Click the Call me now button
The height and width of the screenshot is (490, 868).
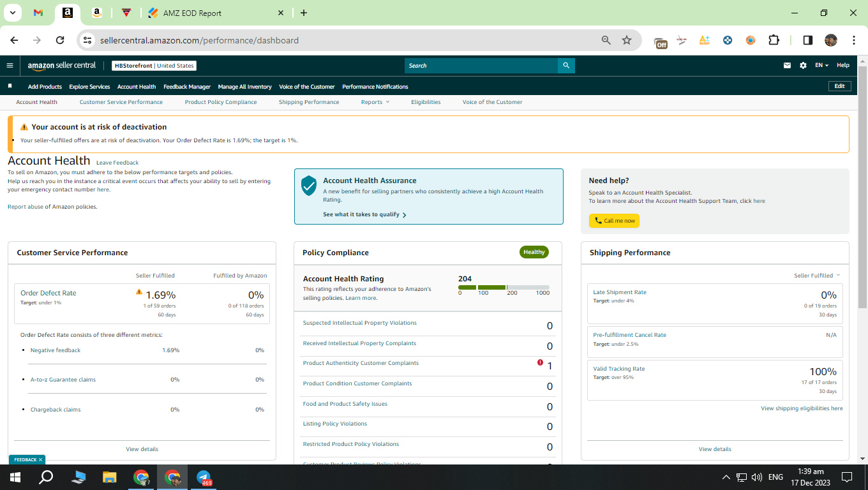click(614, 221)
